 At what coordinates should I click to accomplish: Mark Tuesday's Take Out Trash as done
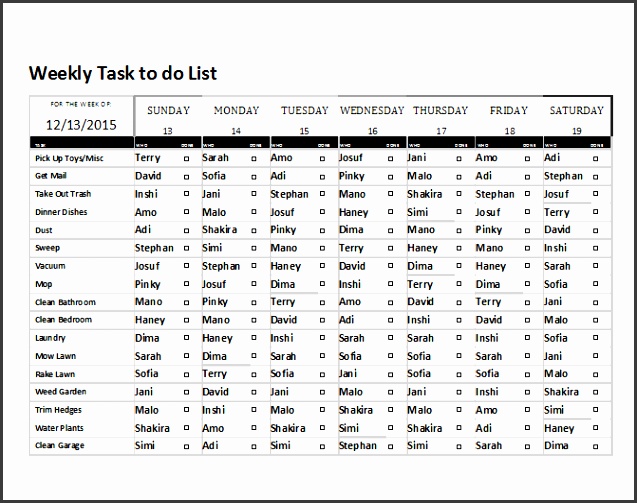point(322,194)
